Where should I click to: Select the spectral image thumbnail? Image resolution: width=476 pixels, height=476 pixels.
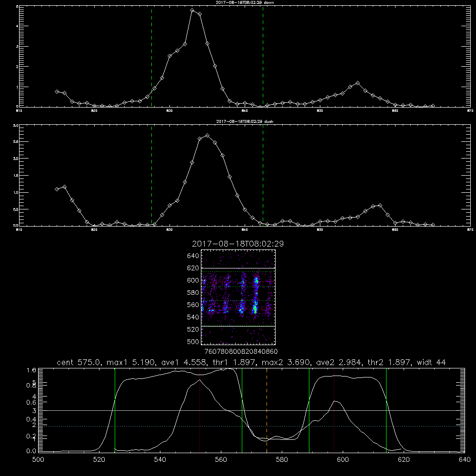pos(238,297)
